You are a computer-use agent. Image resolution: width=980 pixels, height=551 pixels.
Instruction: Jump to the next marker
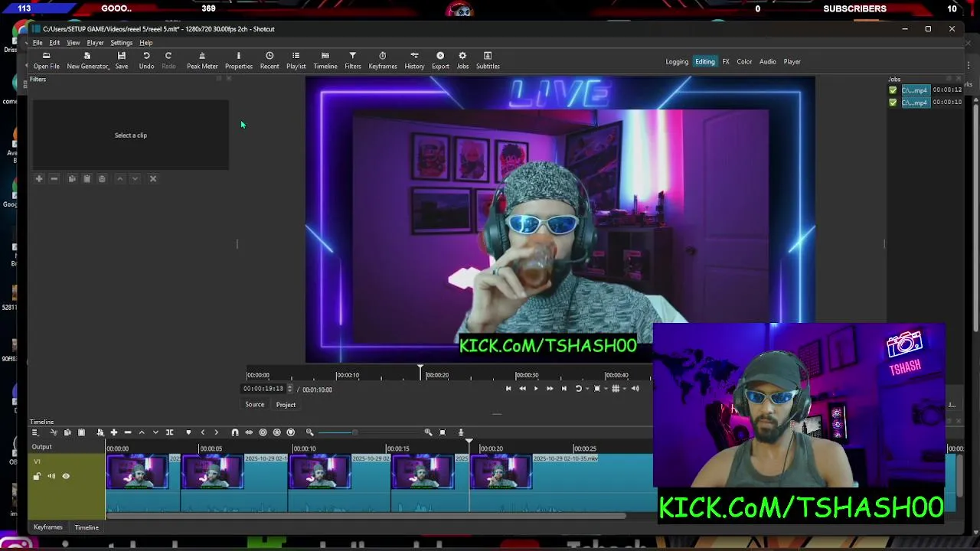tap(217, 432)
